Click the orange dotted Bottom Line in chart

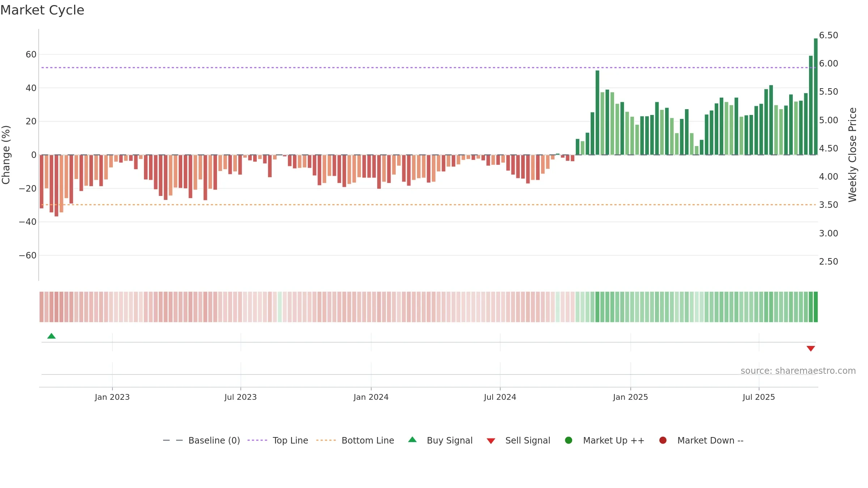tap(429, 205)
